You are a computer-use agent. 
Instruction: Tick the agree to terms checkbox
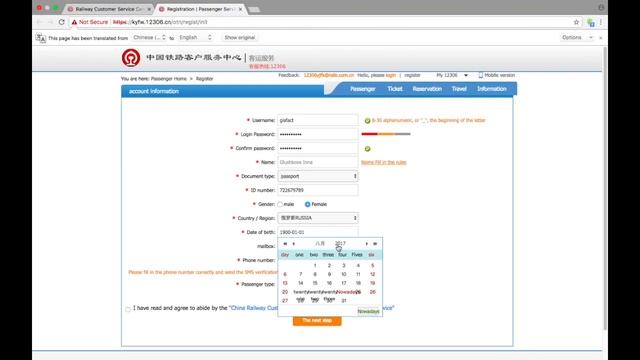click(128, 309)
